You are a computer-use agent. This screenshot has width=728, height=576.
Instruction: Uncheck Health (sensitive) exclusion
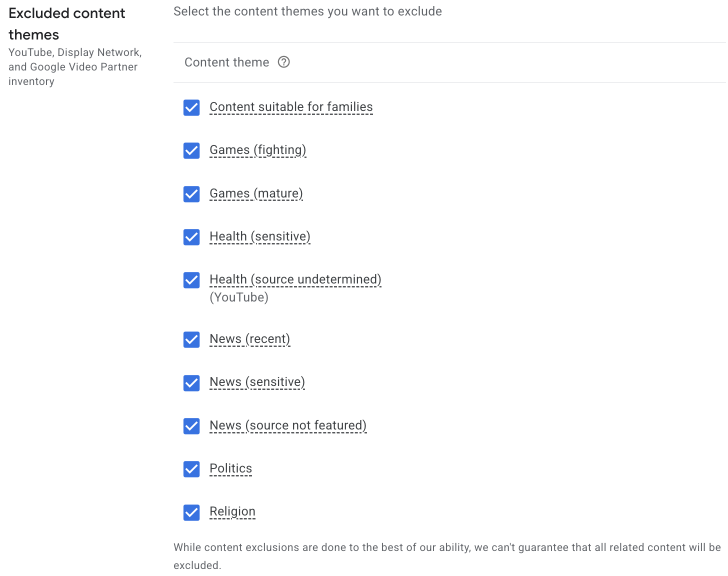191,237
